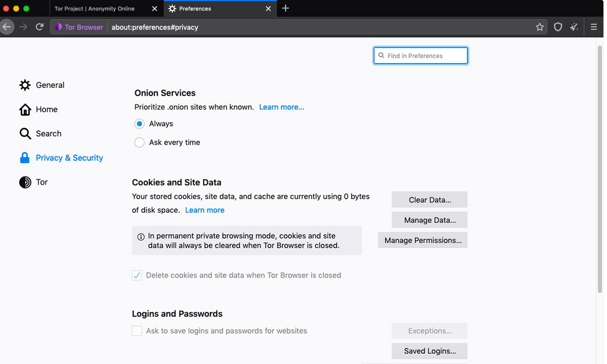Reload the current page
Image resolution: width=607 pixels, height=364 pixels.
39,27
